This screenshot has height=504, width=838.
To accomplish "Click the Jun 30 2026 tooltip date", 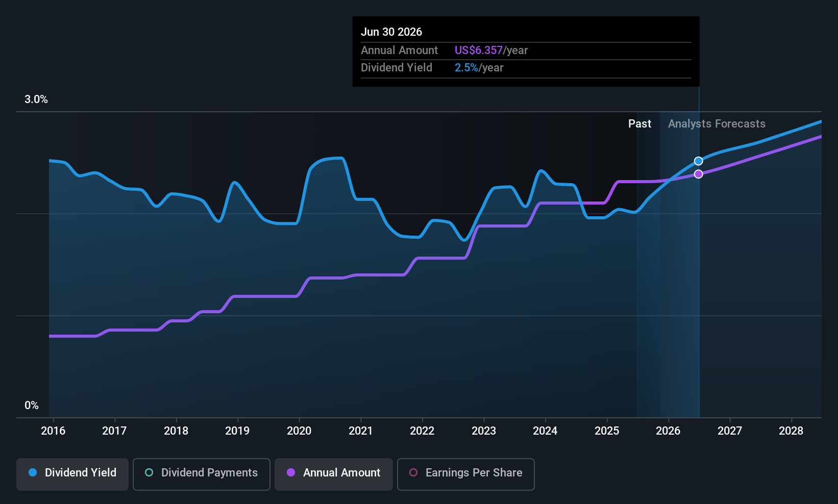I will (x=391, y=32).
